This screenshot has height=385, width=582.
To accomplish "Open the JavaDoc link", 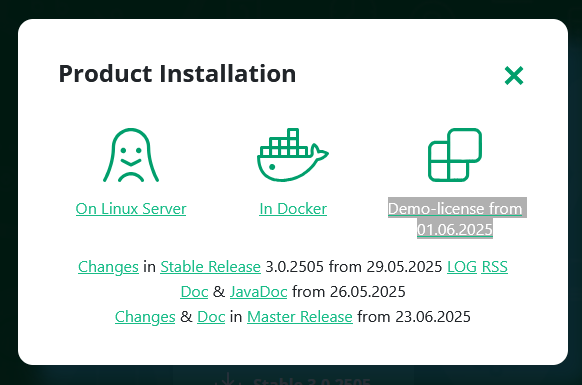I will 259,292.
